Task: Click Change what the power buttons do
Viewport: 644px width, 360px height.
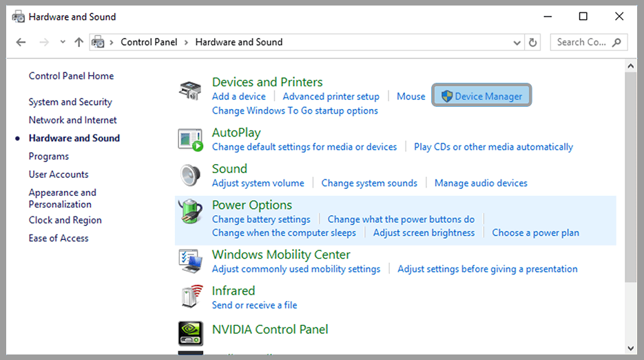Action: (401, 219)
